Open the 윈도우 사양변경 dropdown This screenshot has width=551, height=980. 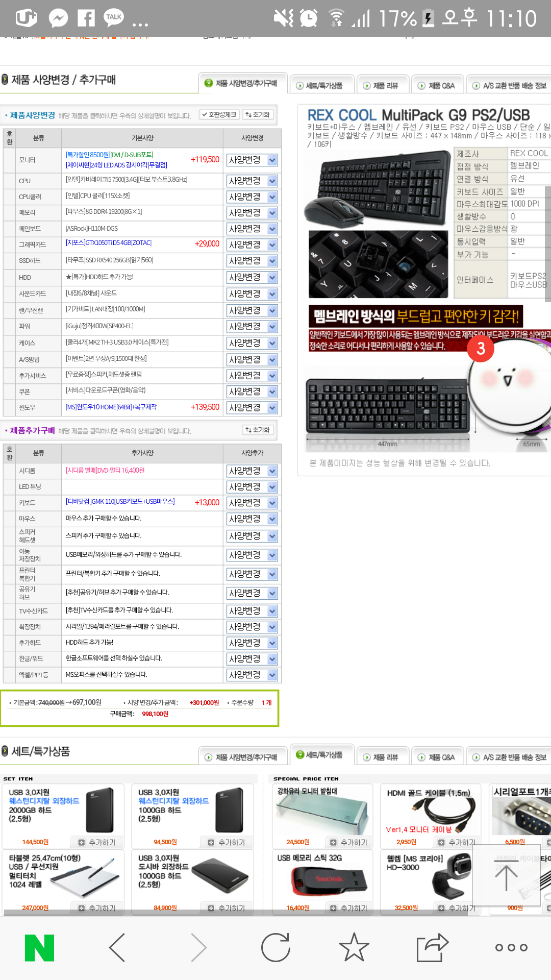pyautogui.click(x=252, y=407)
